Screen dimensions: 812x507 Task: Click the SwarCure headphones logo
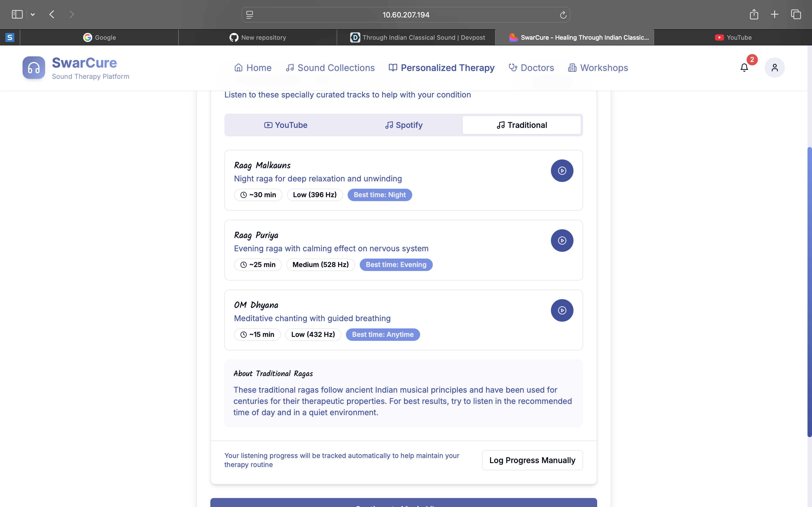tap(34, 68)
